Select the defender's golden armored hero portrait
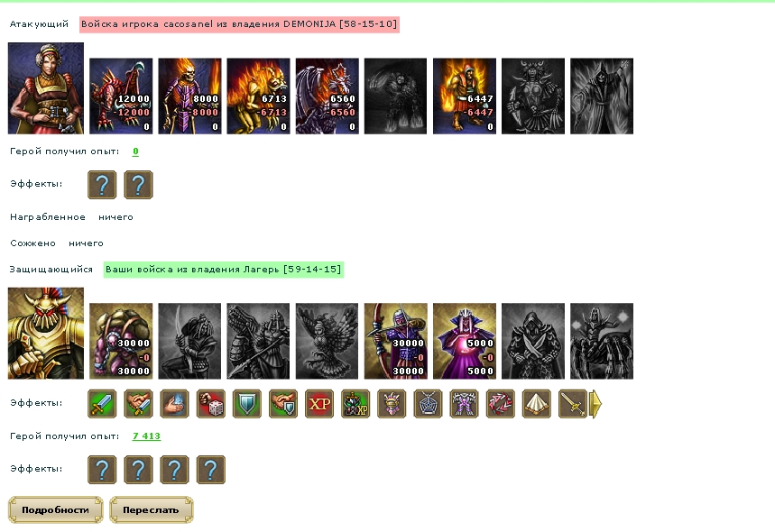 [46, 334]
